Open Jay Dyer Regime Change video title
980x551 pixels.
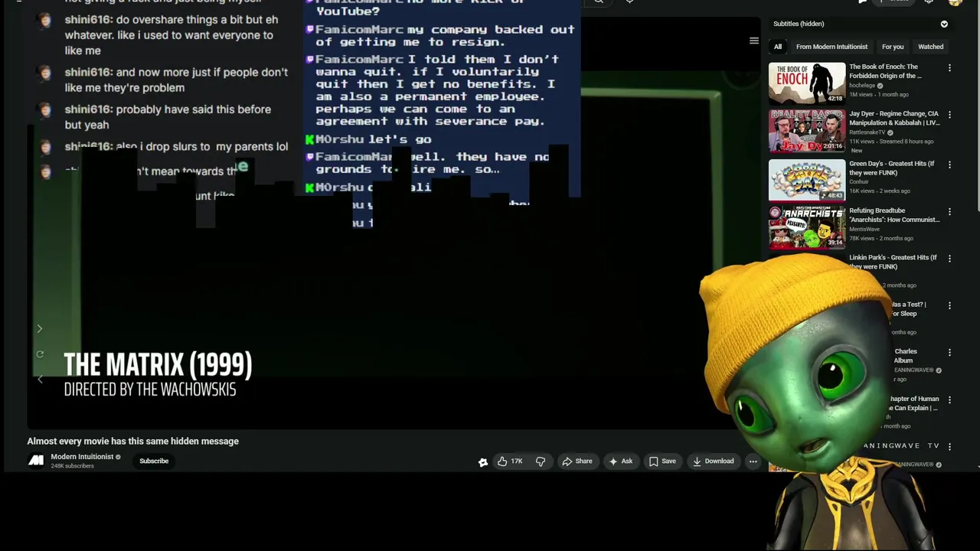point(894,118)
